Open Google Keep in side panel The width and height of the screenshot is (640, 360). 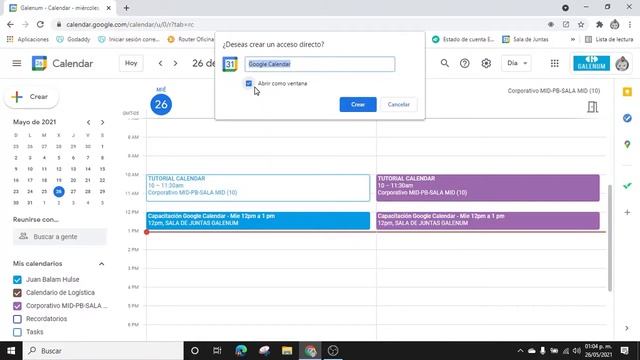click(x=627, y=92)
